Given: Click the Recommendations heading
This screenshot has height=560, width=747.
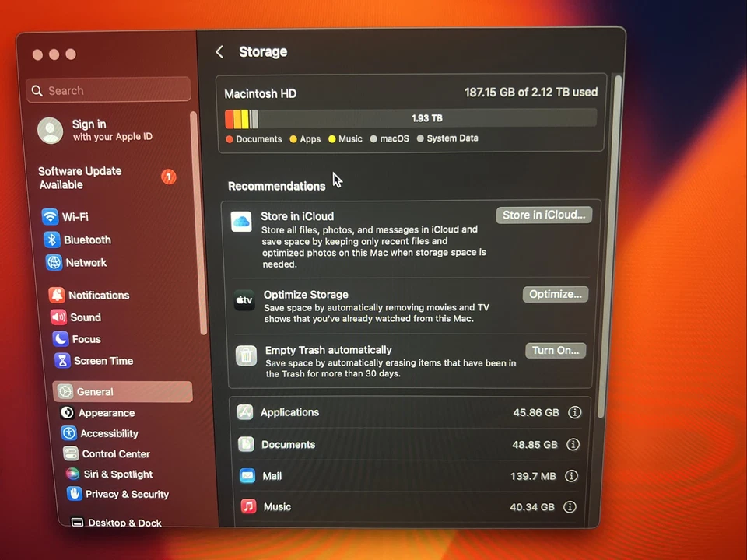Looking at the screenshot, I should coord(277,186).
